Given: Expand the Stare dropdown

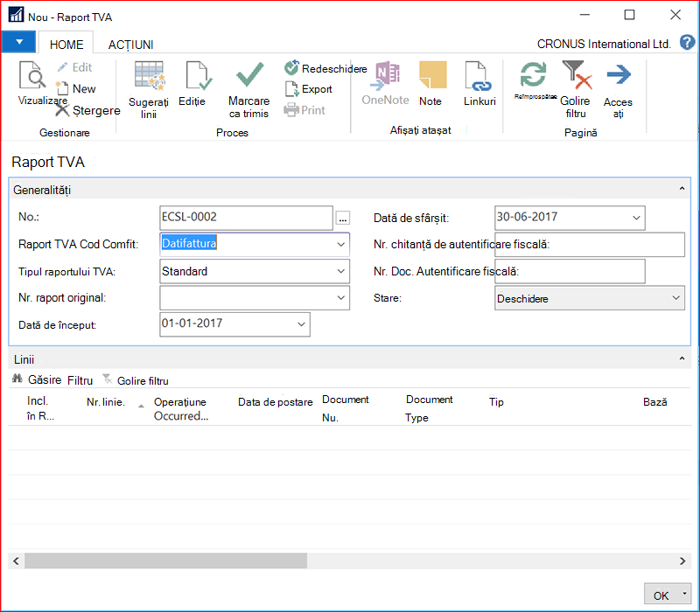Looking at the screenshot, I should click(675, 298).
